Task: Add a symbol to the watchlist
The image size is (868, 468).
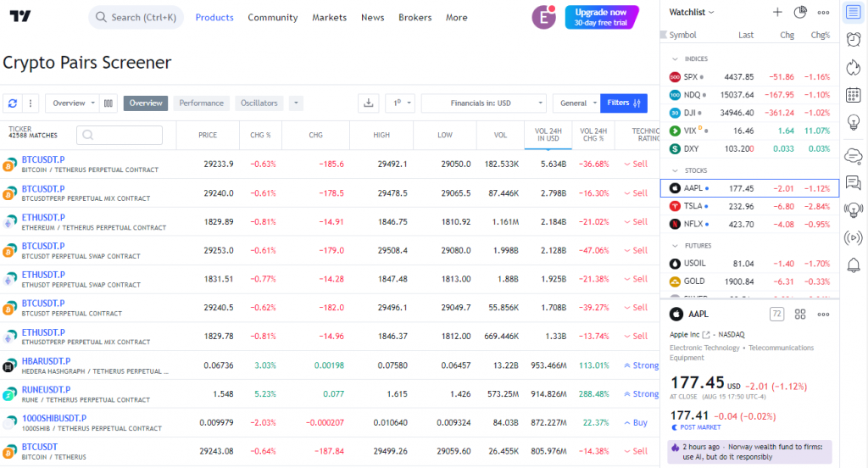Action: [x=777, y=12]
